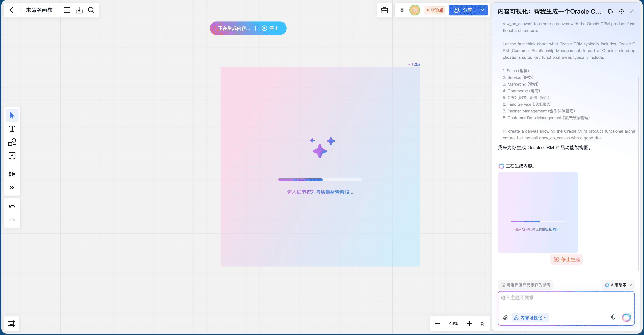Viewport: 644px width, 335px height.
Task: Open the frame/artboard tool at bottom left
Action: click(12, 323)
